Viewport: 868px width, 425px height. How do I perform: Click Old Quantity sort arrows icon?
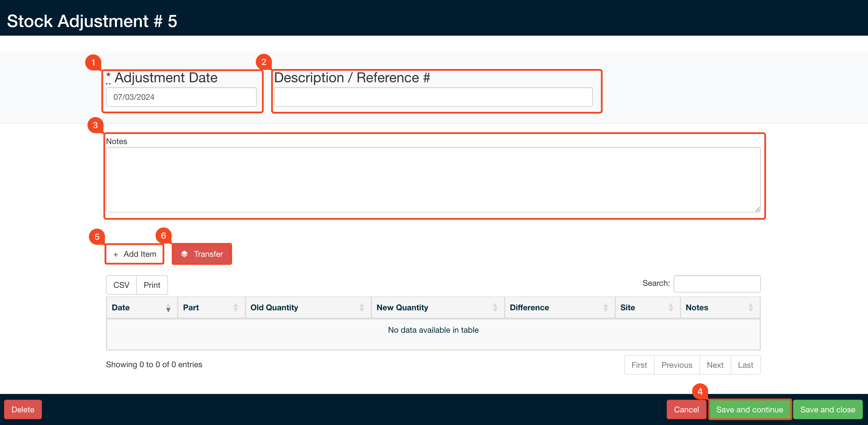362,307
